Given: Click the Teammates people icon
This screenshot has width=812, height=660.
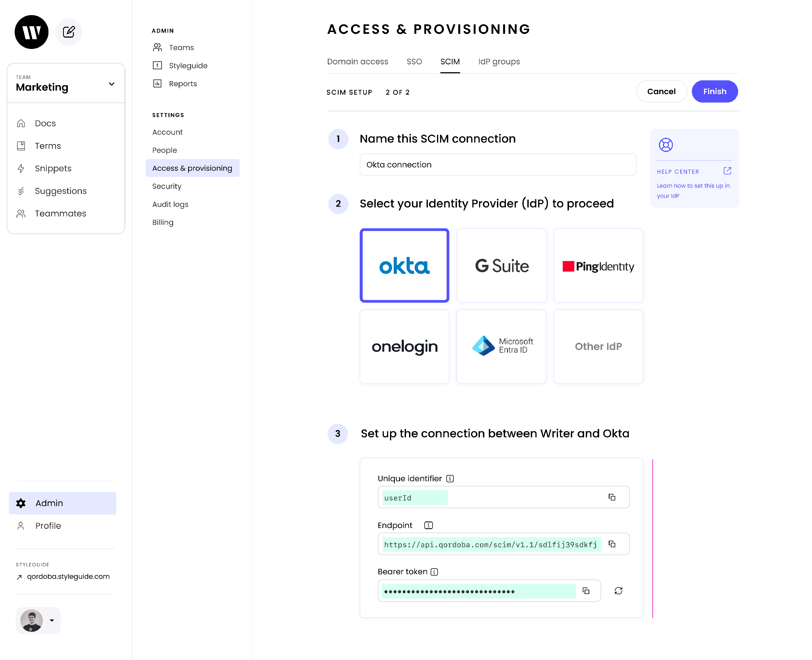Looking at the screenshot, I should (x=21, y=213).
